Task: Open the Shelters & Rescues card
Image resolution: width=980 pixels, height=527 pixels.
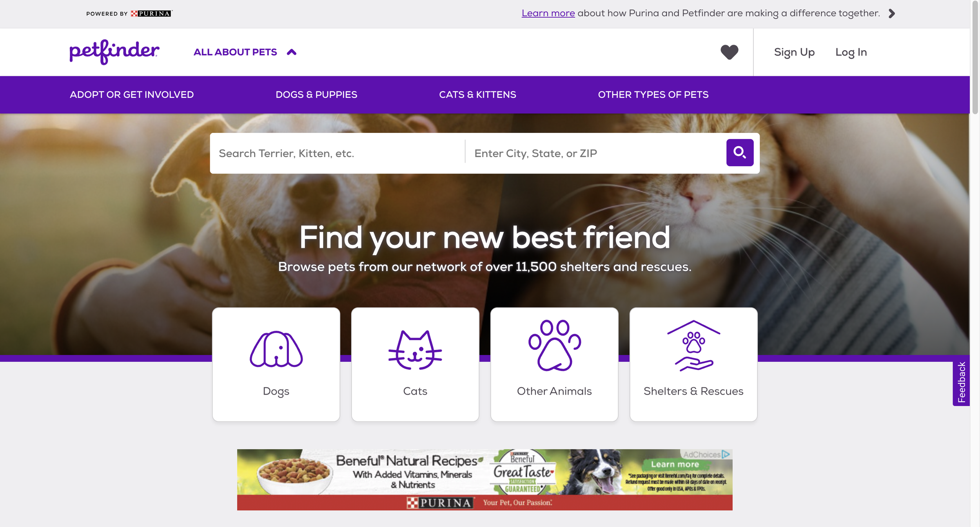Action: [x=693, y=364]
